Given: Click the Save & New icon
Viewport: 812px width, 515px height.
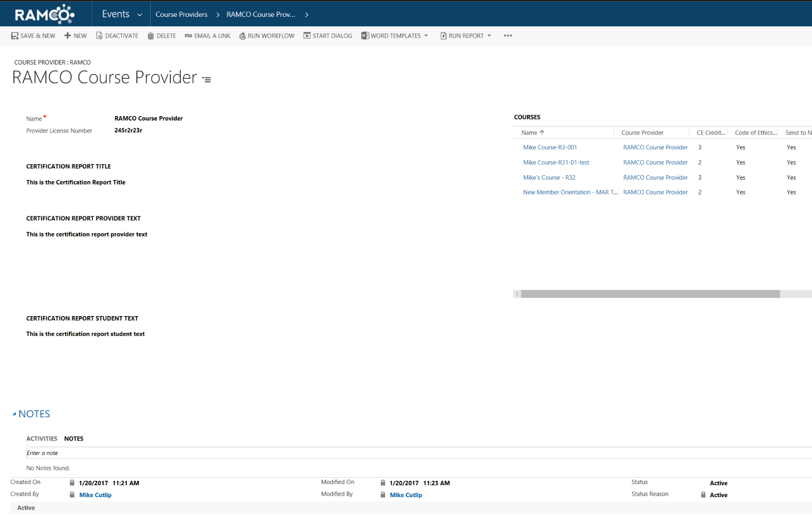Looking at the screenshot, I should click(15, 36).
